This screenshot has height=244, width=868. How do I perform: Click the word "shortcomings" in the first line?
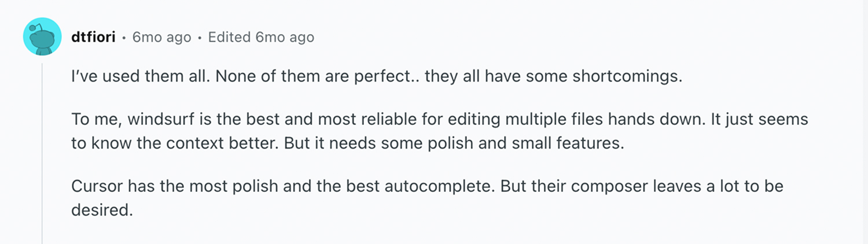tap(627, 77)
